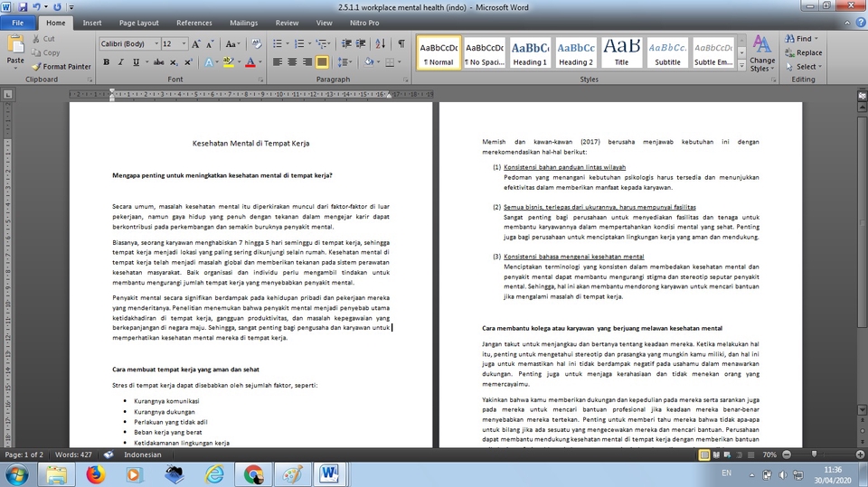Click the vertical scrollbar down arrow

pos(862,409)
